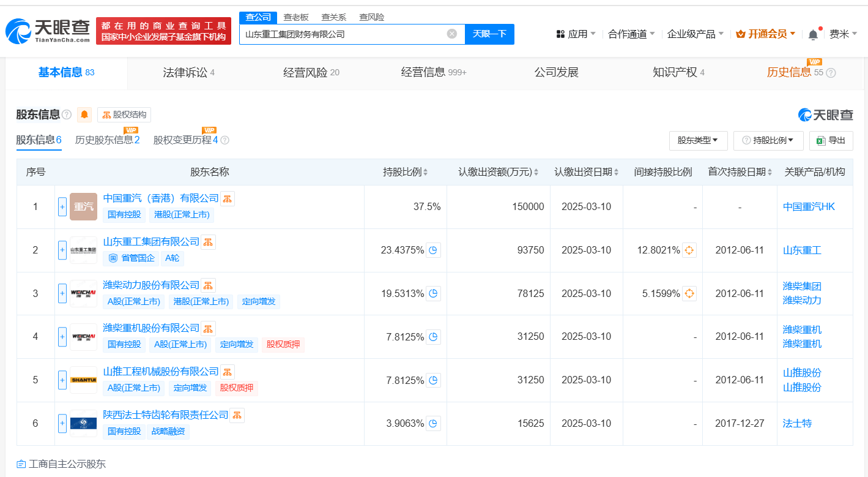
Task: Open the pie chart icon for 山东重工集团 share ratio
Action: (433, 250)
